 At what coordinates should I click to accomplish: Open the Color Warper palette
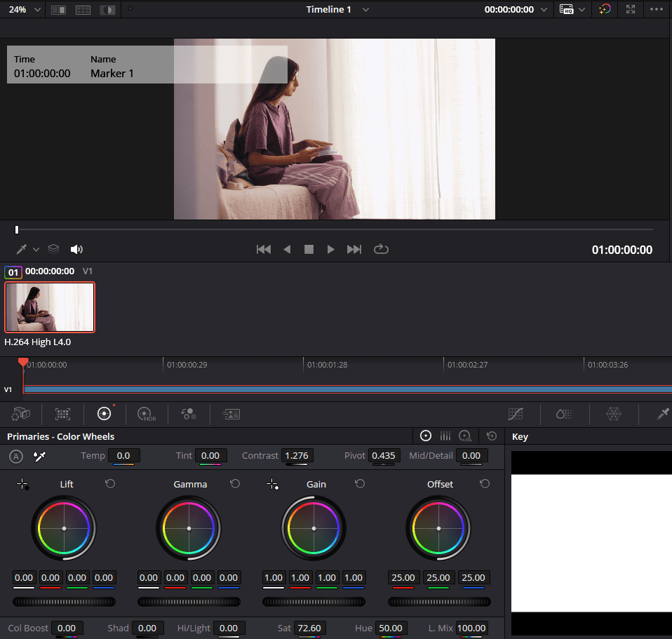click(x=614, y=415)
